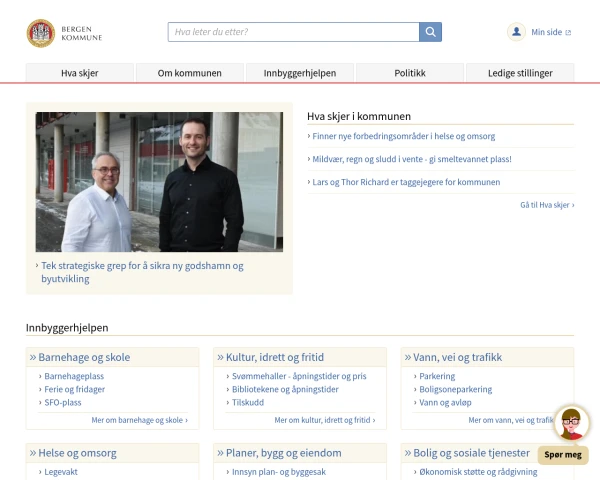Open the Helse og omsorg category heading
The height and width of the screenshot is (480, 600).
77,453
